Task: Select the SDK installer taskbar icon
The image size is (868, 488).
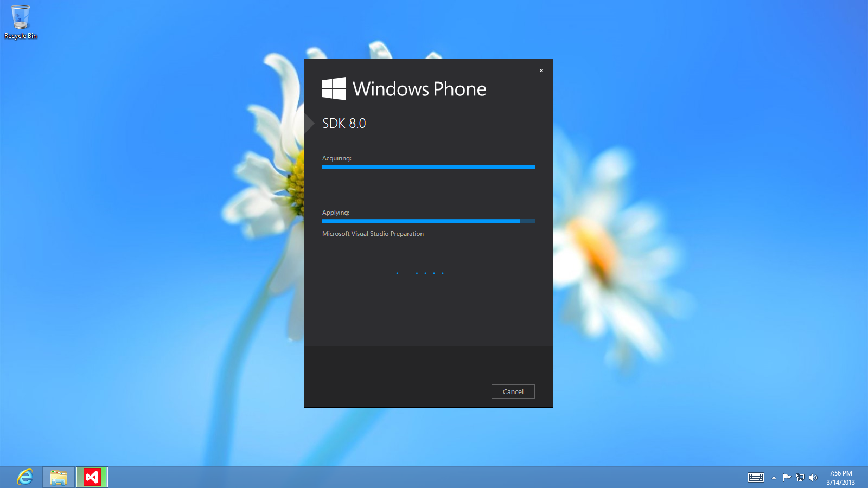Action: point(92,477)
